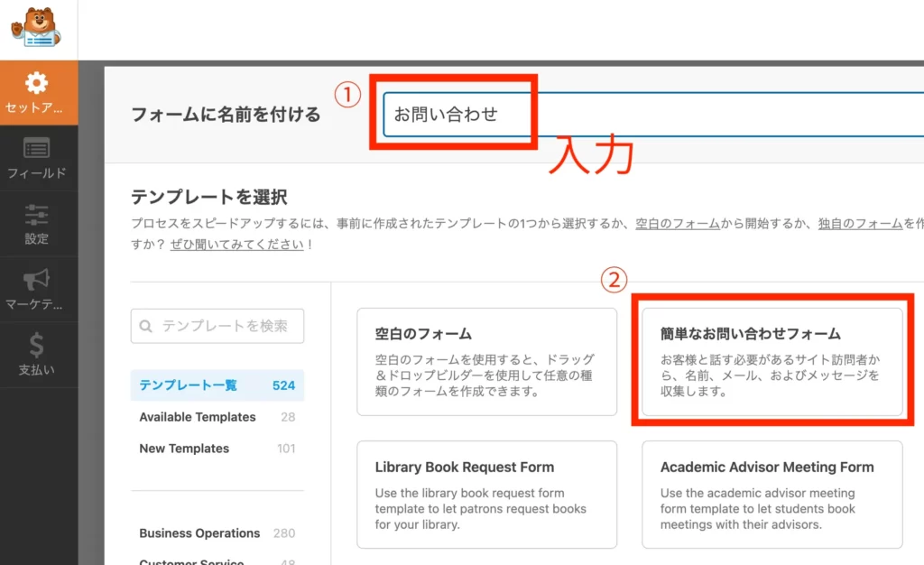Screen dimensions: 924x565
Task: Click the 28 count beside Available Templates
Action: pos(288,417)
